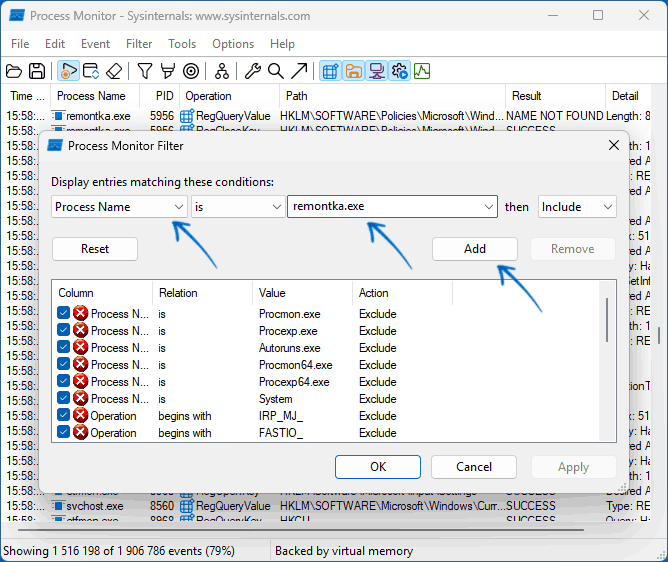Viewport: 668px width, 562px height.
Task: Uncheck the Procmon64.exe filter checkbox
Action: pyautogui.click(x=63, y=364)
